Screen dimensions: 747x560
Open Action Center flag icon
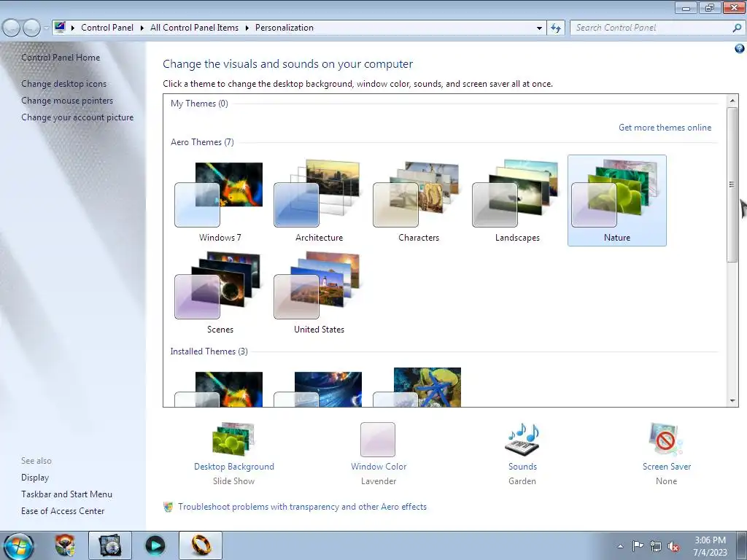[638, 546]
